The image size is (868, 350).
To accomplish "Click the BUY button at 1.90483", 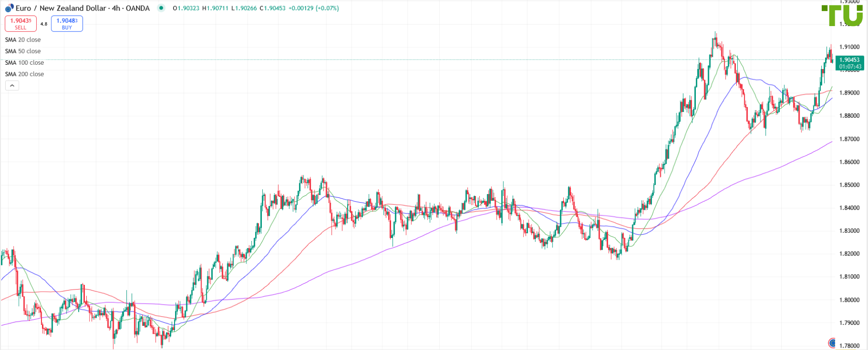I will [67, 24].
